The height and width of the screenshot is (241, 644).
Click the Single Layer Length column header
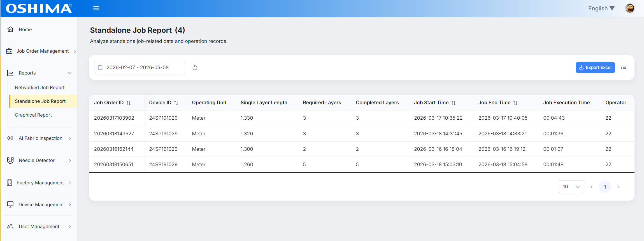(264, 103)
